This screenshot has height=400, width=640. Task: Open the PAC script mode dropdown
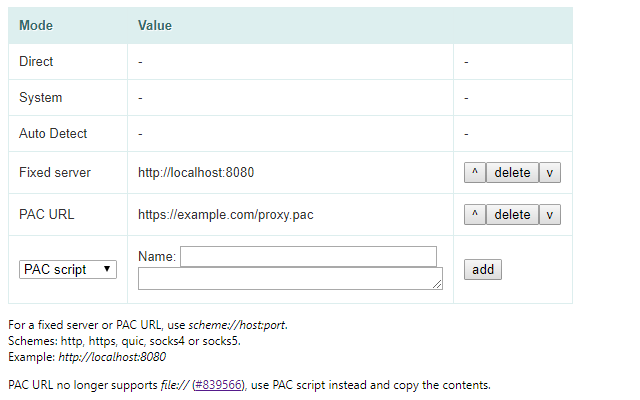click(x=68, y=269)
